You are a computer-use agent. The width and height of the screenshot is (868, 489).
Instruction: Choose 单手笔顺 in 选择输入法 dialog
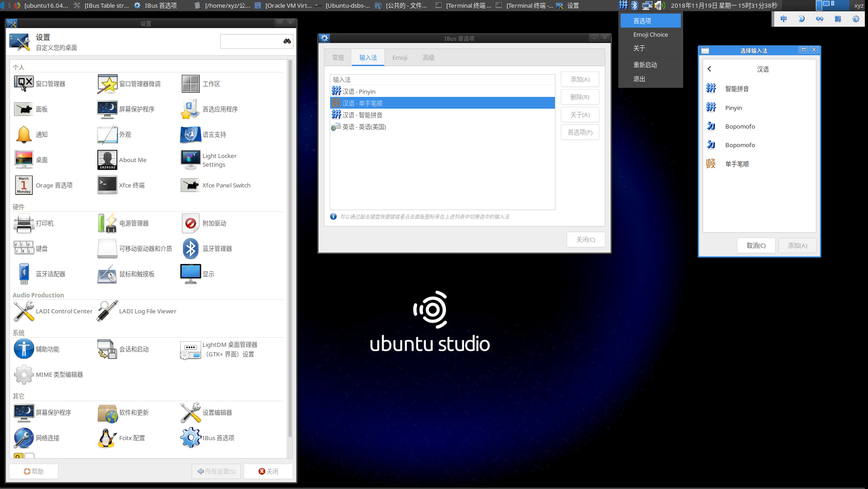point(759,164)
